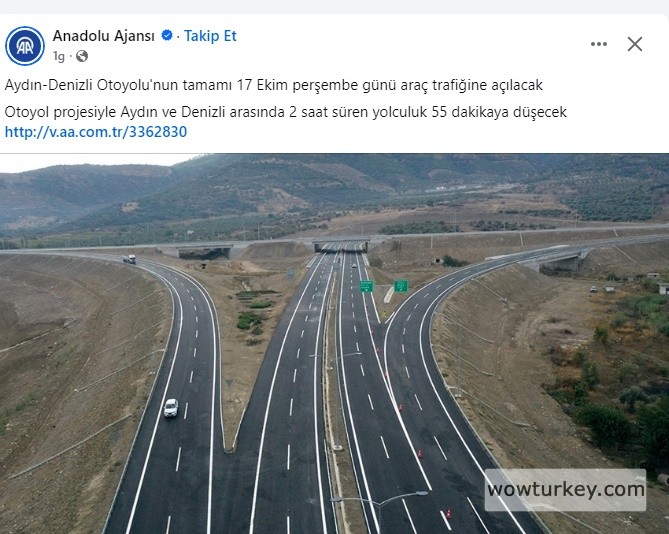
Task: Click the truck on the left curve
Action: point(130,259)
